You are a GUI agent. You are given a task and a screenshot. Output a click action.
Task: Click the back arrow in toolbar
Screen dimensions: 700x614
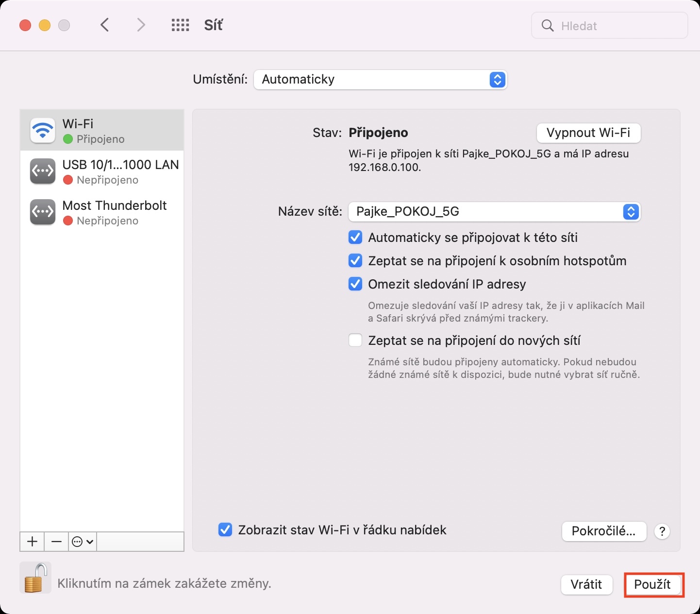(x=104, y=25)
